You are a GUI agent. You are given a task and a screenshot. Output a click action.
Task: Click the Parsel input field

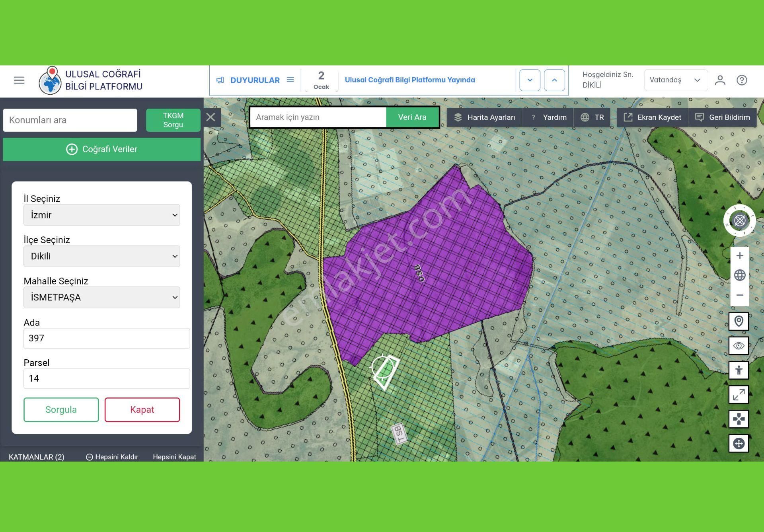tap(106, 378)
